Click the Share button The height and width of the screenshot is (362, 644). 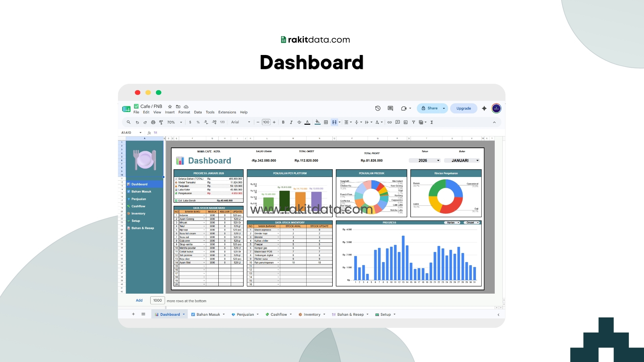click(430, 108)
